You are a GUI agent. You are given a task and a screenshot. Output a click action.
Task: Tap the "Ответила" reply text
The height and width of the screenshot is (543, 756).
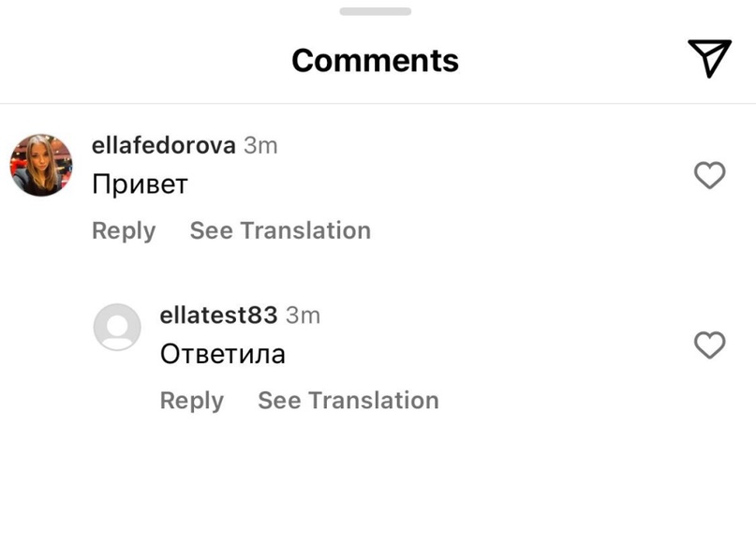[x=222, y=354]
